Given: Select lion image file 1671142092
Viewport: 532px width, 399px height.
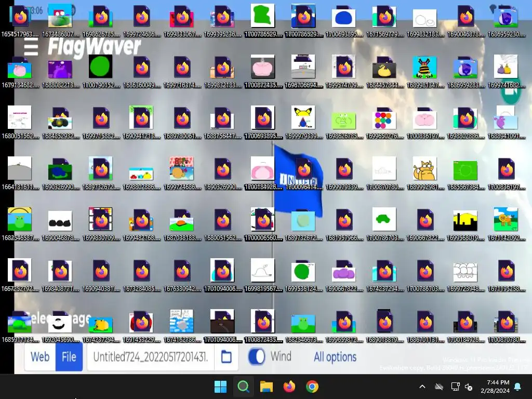Looking at the screenshot, I should [x=506, y=224].
